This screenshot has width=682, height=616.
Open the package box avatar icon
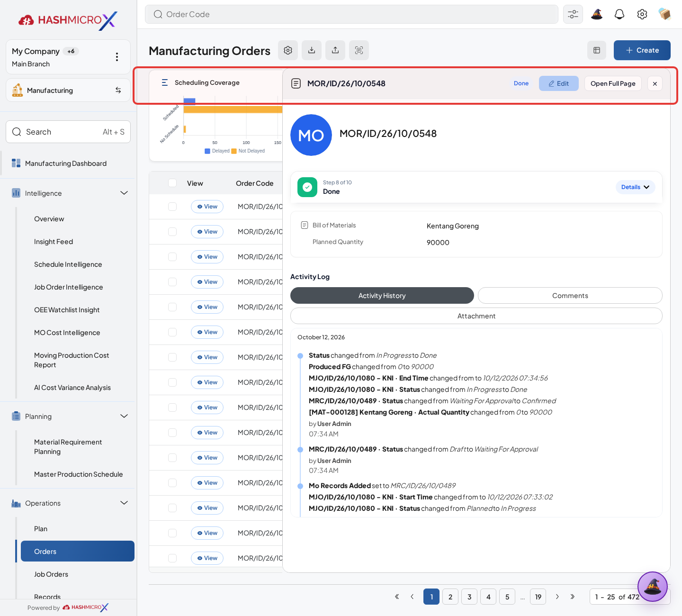click(x=664, y=14)
